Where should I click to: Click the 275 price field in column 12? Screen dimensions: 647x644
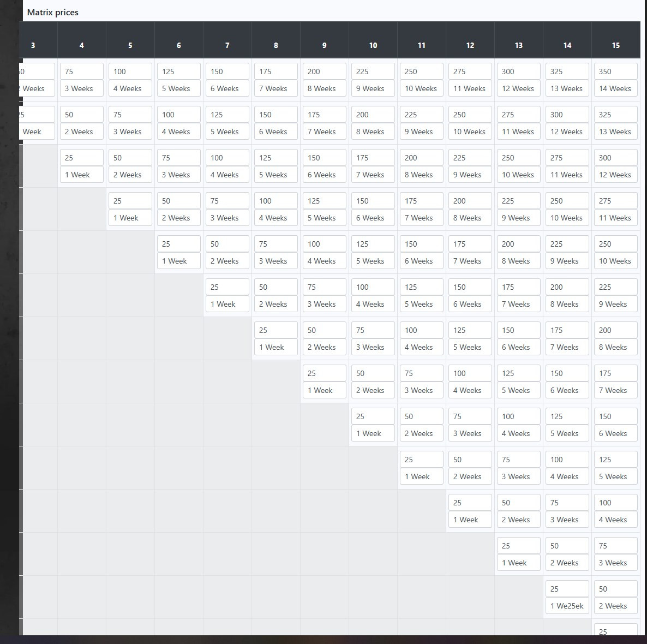click(470, 71)
